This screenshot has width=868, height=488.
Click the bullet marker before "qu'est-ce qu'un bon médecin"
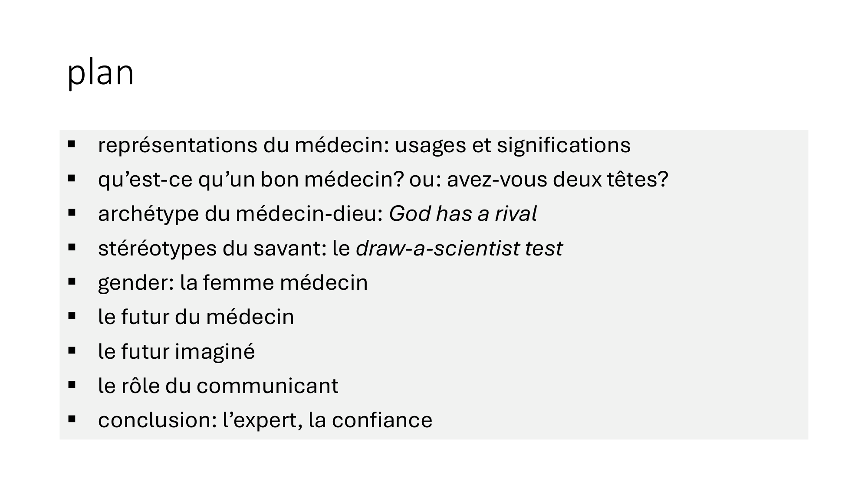(x=72, y=178)
